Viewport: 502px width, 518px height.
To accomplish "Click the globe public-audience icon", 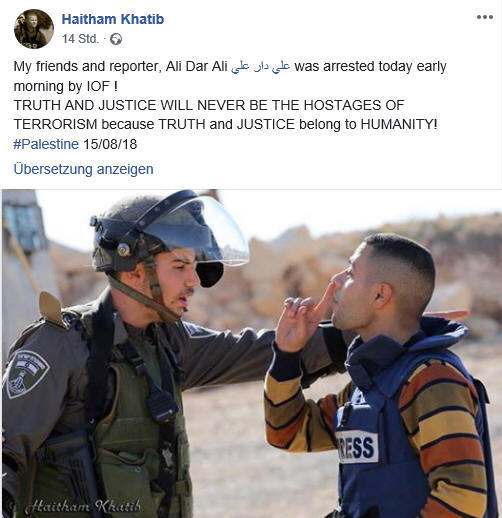I will click(116, 39).
